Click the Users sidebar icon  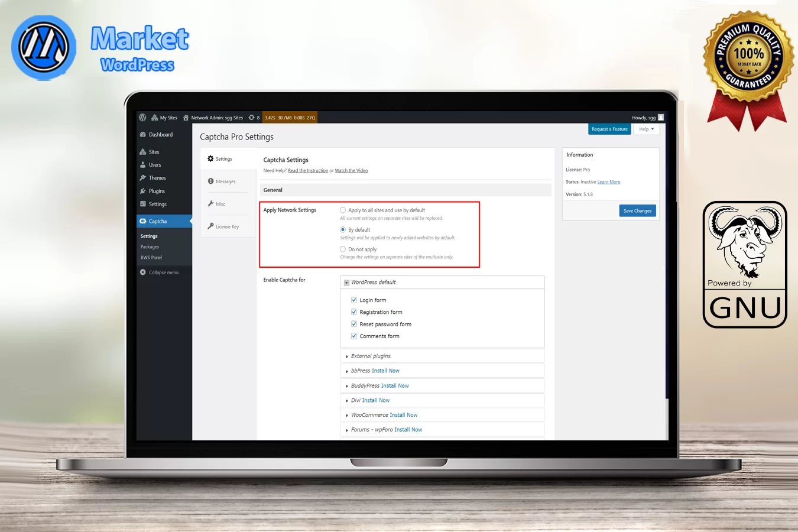tap(143, 165)
